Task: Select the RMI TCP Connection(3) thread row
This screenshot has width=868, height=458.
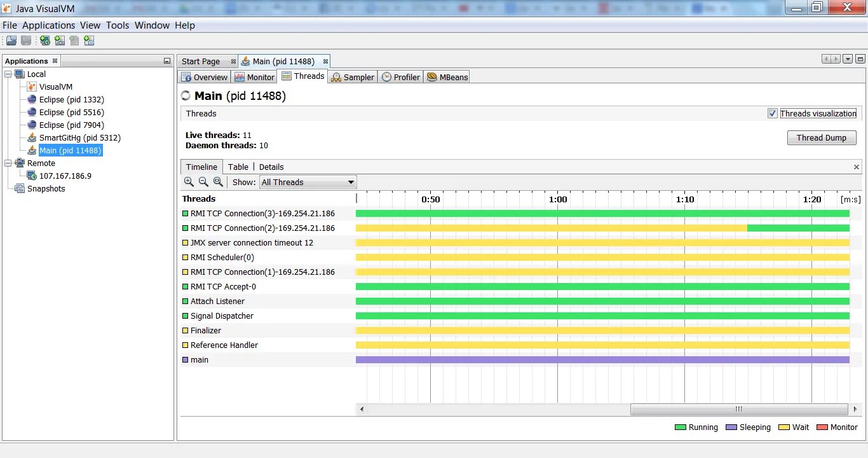Action: tap(521, 213)
